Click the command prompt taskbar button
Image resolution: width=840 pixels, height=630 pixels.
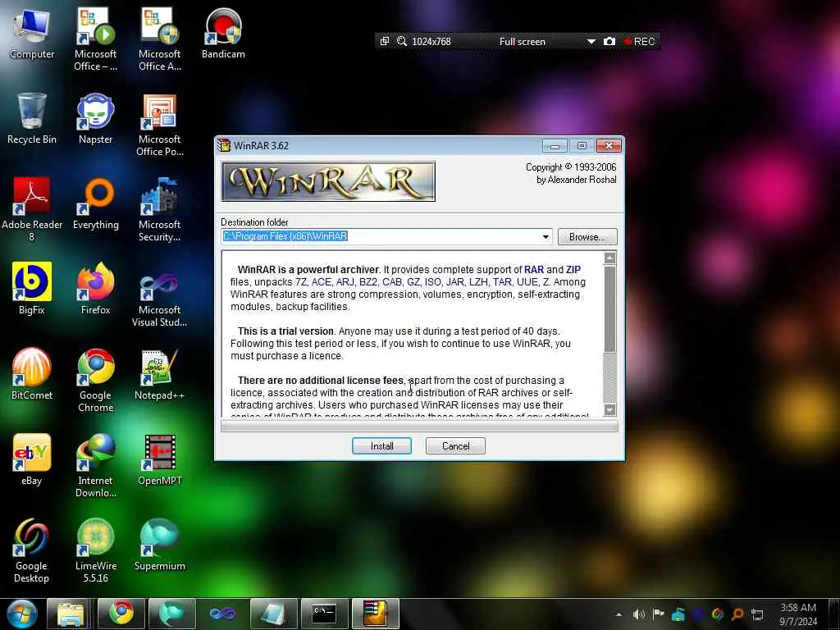click(325, 614)
